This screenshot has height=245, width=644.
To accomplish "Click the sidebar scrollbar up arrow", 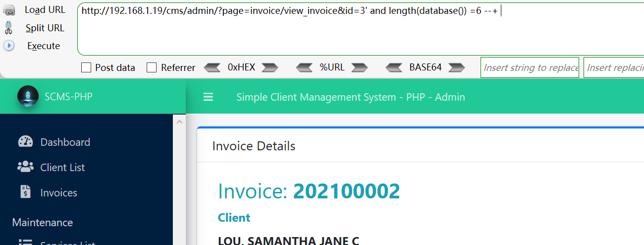I will [179, 122].
